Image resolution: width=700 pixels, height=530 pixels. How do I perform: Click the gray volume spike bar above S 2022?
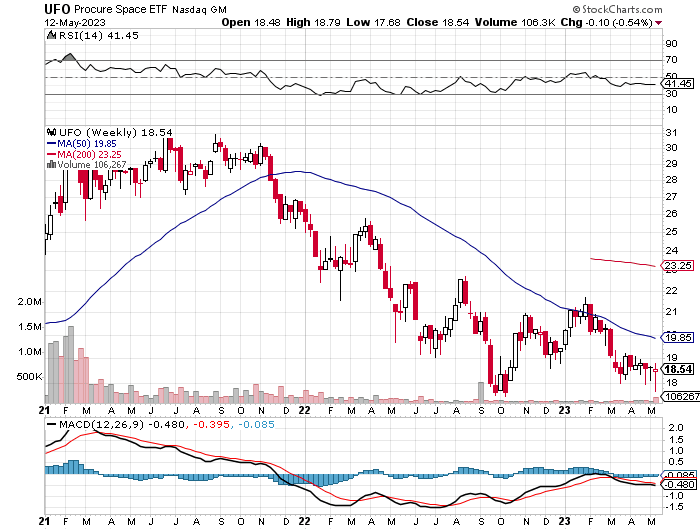coord(481,392)
